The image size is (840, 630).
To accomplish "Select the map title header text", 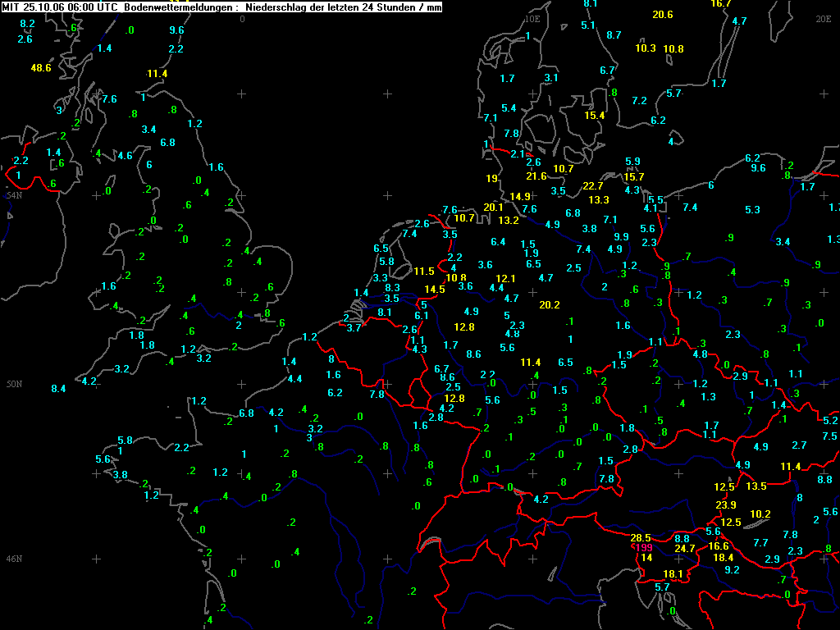I will [x=221, y=7].
